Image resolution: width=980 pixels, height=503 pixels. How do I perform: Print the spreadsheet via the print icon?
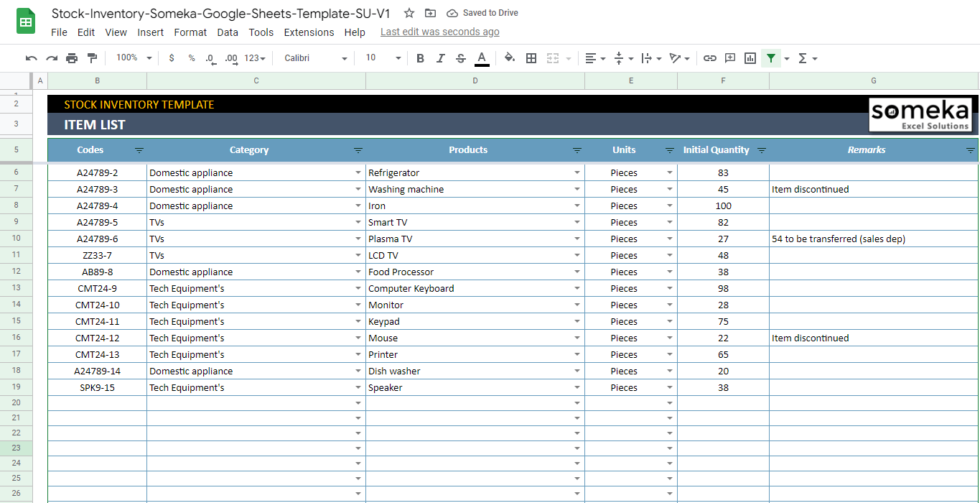pyautogui.click(x=72, y=58)
